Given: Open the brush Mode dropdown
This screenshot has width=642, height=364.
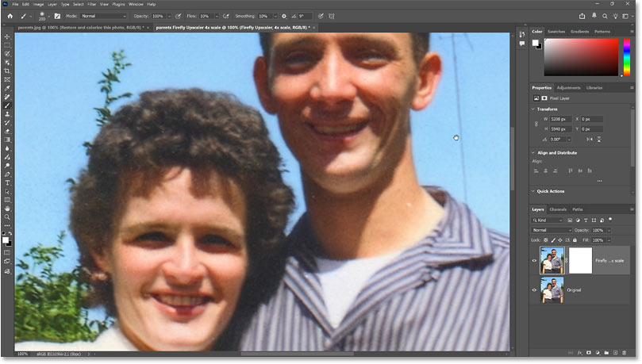Looking at the screenshot, I should pyautogui.click(x=104, y=17).
